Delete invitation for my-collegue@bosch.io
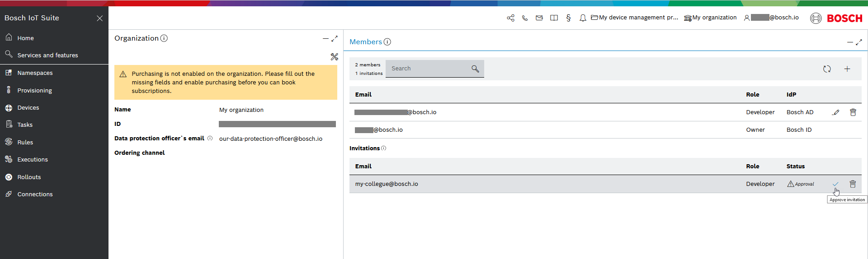The width and height of the screenshot is (868, 259). [853, 184]
